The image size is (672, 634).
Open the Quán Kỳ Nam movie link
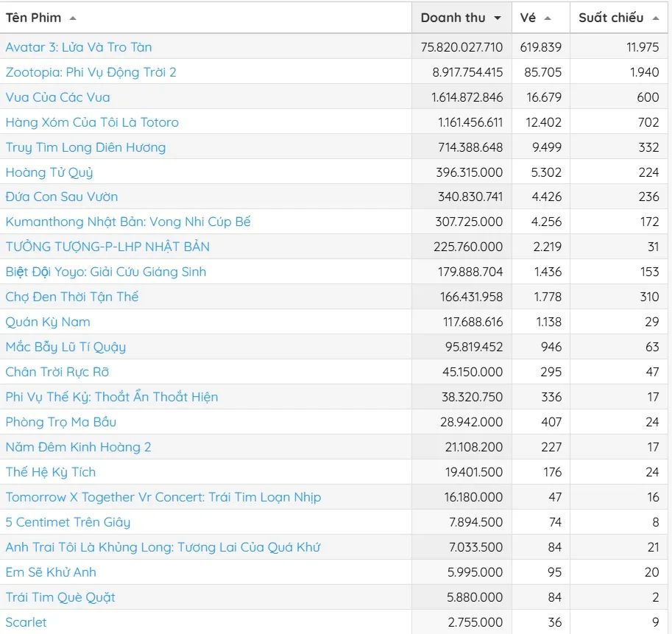click(x=48, y=322)
